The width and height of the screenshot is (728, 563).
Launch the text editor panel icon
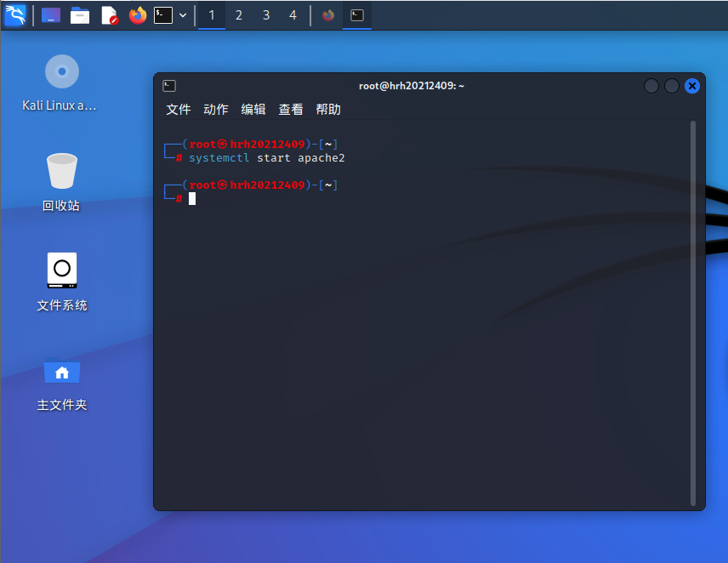click(110, 15)
